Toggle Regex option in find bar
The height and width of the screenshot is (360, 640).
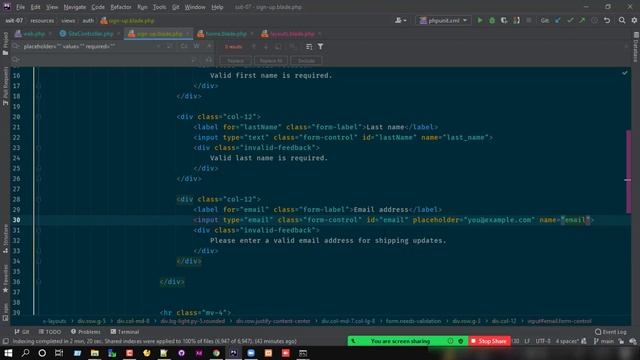[209, 46]
